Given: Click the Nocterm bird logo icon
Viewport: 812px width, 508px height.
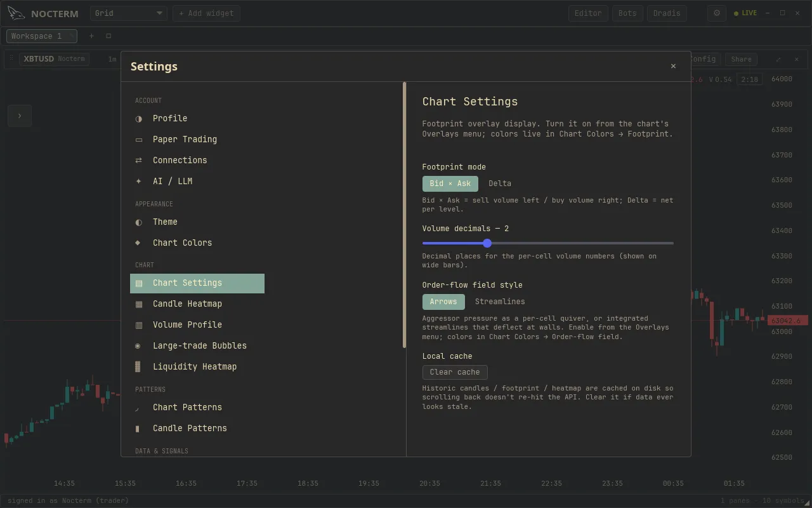Looking at the screenshot, I should point(16,13).
